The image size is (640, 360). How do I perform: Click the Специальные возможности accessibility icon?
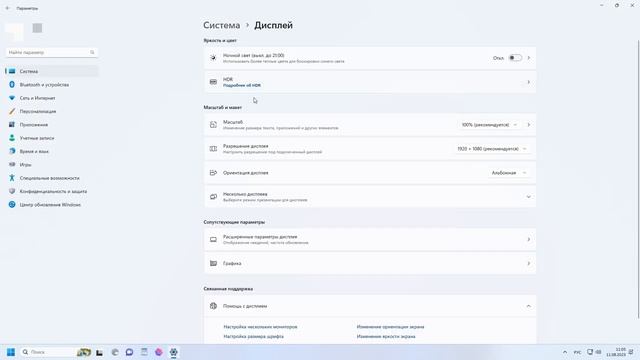pyautogui.click(x=12, y=178)
